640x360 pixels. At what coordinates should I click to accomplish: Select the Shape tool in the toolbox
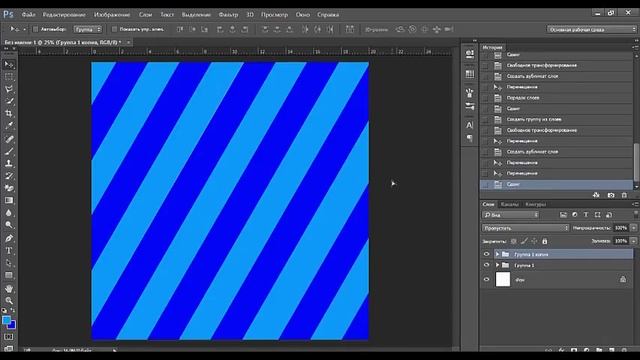pos(9,275)
